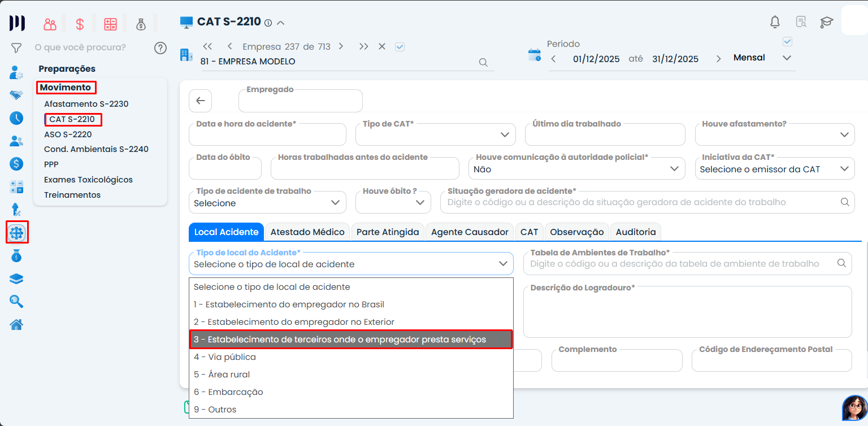
Task: Open the CAT tab in the form
Action: coord(530,232)
